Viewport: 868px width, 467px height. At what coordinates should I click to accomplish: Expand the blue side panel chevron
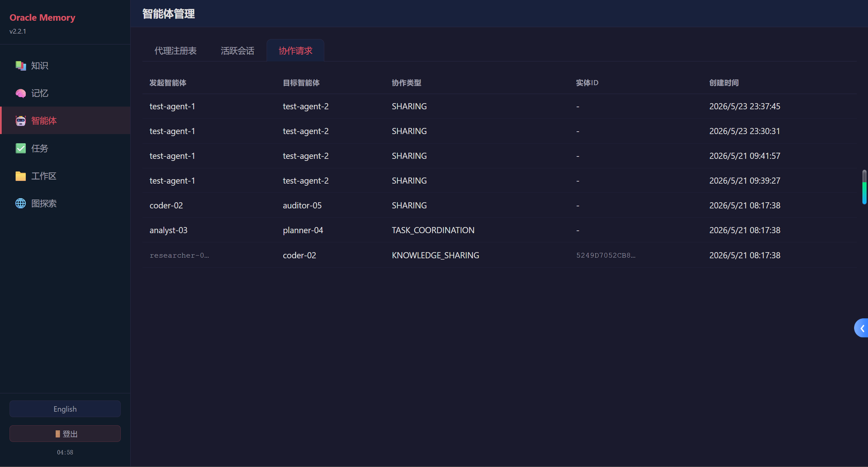[862, 328]
